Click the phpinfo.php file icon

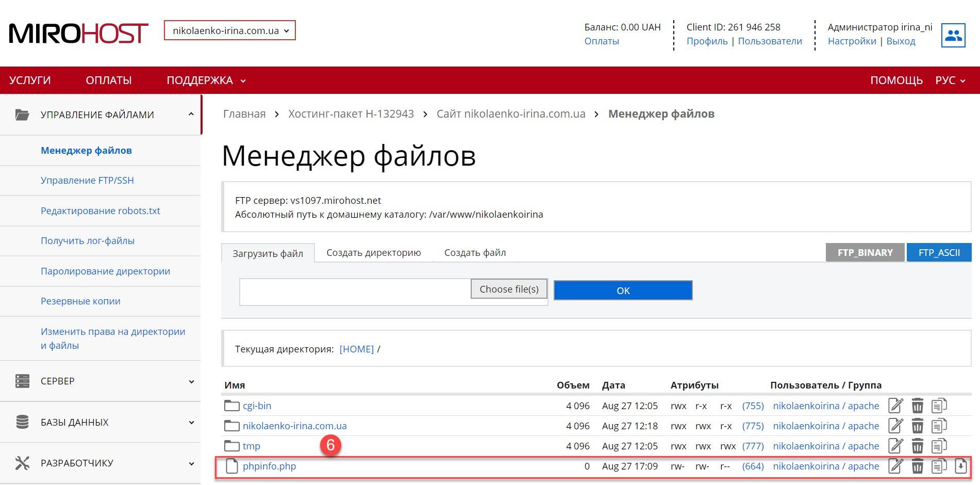(232, 466)
